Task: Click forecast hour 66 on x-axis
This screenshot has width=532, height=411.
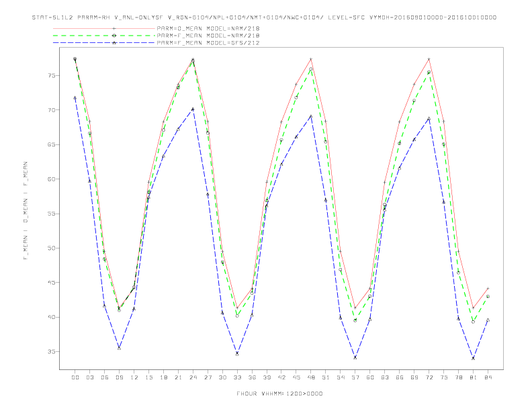Action: coord(400,377)
